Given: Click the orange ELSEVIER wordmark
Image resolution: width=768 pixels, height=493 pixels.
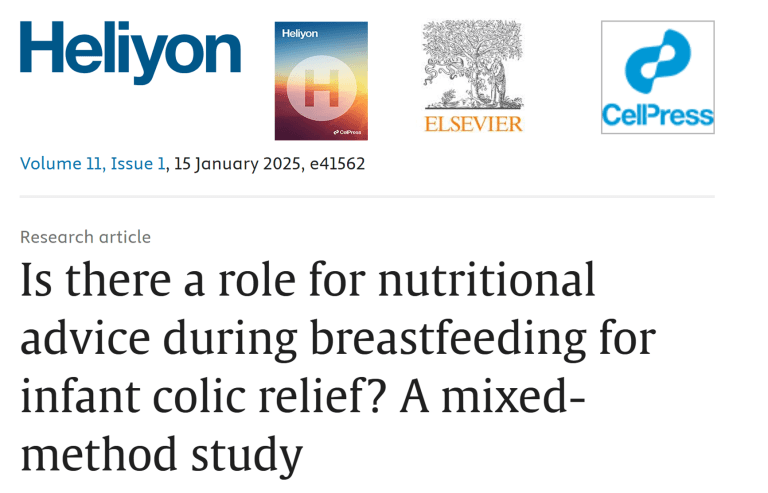Looking at the screenshot, I should [x=473, y=124].
